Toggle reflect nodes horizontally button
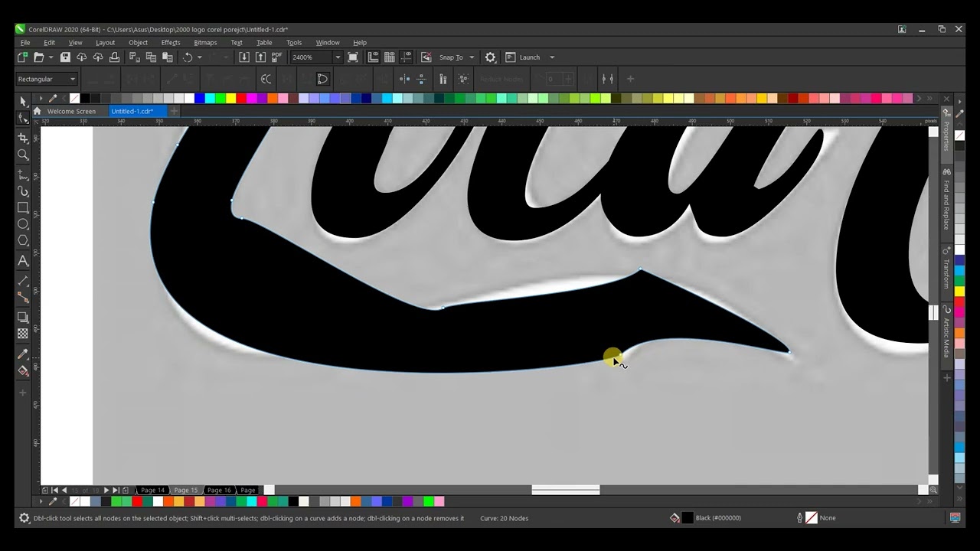This screenshot has height=551, width=980. [405, 79]
